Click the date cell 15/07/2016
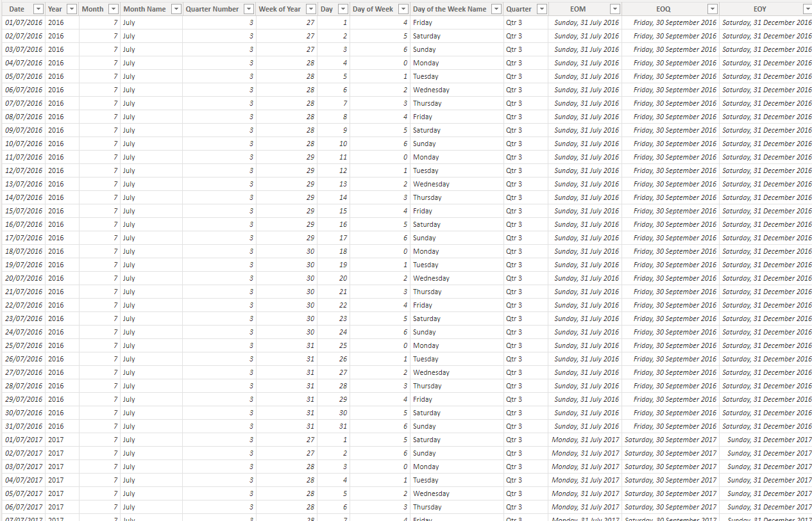Image resolution: width=812 pixels, height=521 pixels. [24, 211]
